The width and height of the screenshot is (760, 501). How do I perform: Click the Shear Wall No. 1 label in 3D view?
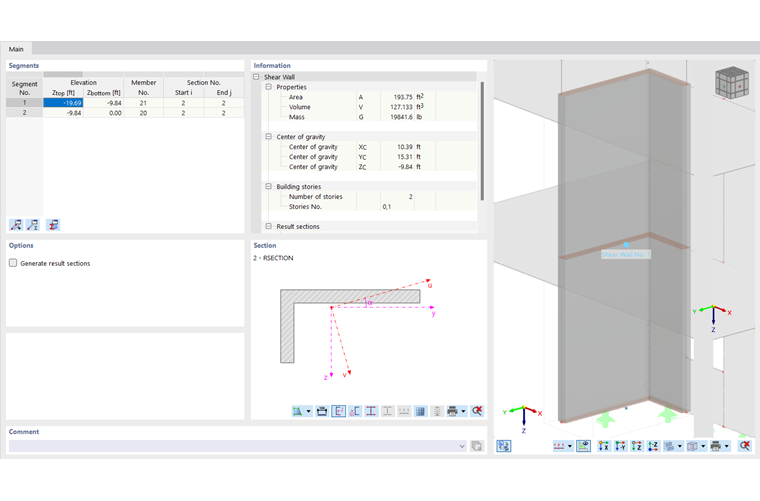pos(626,254)
